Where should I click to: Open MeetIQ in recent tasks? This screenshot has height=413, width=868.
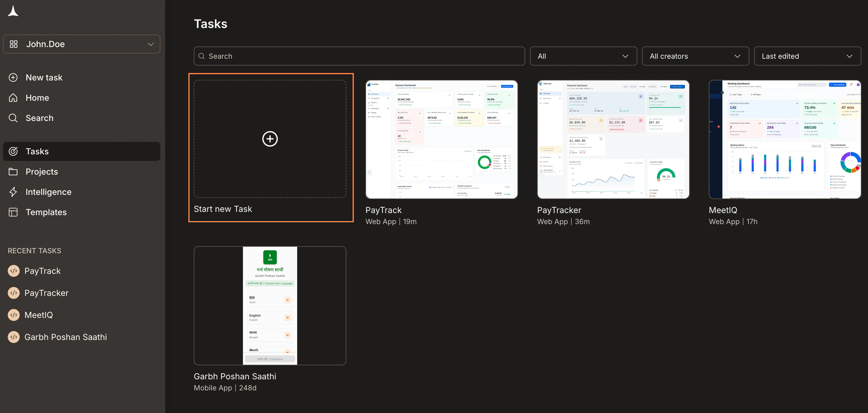pyautogui.click(x=39, y=315)
